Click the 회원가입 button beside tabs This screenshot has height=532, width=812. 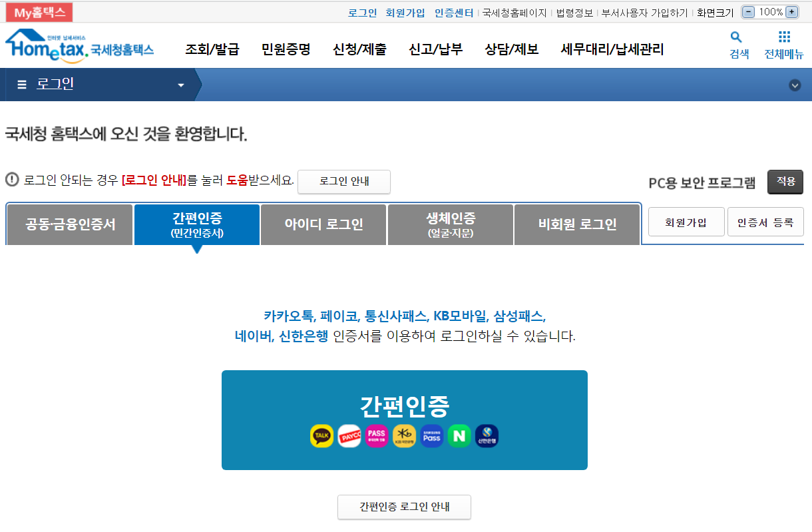[x=686, y=222]
